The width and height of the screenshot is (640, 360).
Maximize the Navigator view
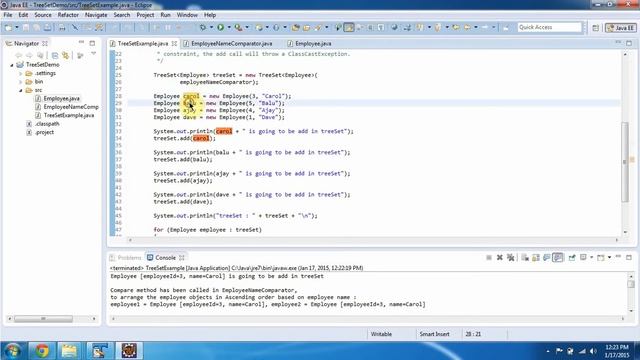pyautogui.click(x=92, y=43)
